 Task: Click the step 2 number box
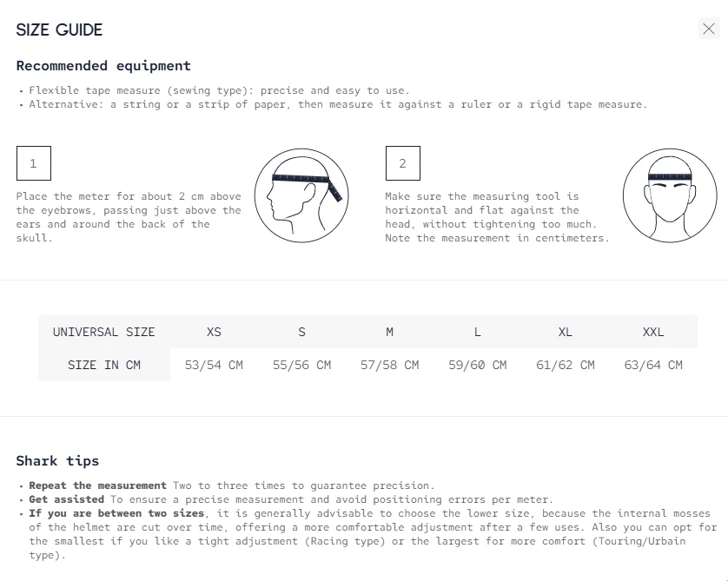(x=402, y=163)
